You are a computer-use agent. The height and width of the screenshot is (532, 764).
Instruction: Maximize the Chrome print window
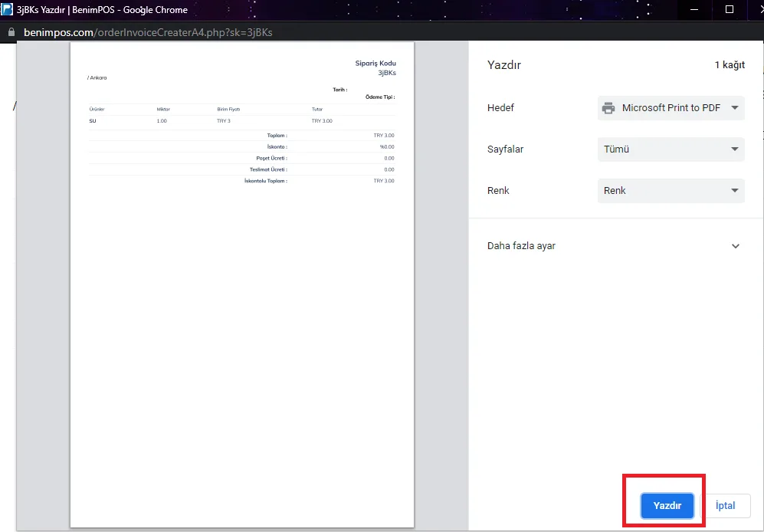[729, 9]
